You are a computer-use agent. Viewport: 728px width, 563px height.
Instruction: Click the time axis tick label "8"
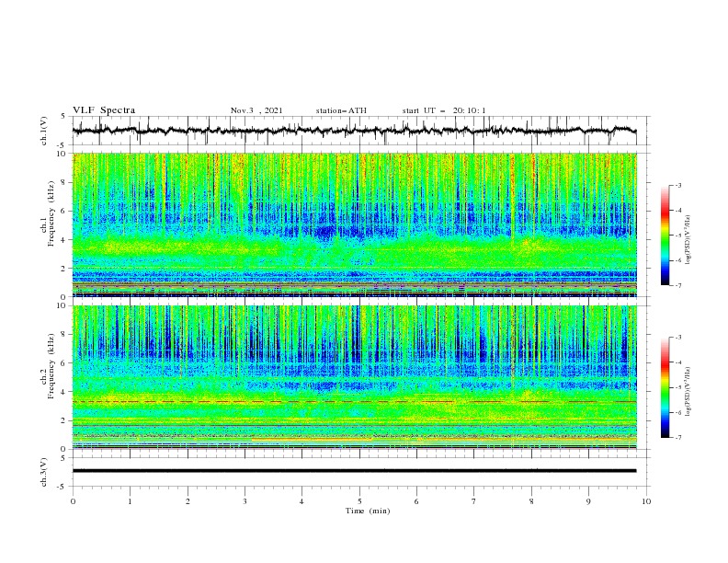point(531,501)
